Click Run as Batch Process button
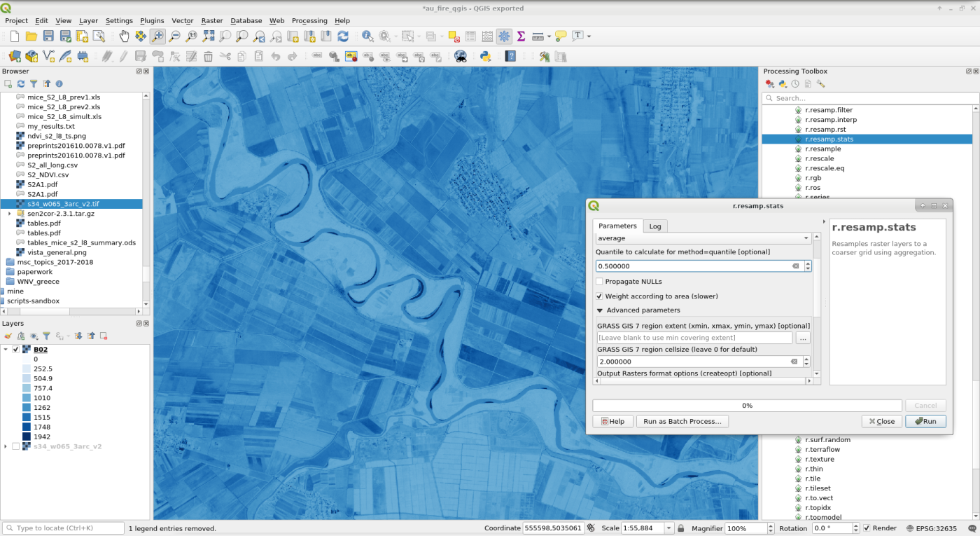The image size is (980, 536). pyautogui.click(x=682, y=422)
